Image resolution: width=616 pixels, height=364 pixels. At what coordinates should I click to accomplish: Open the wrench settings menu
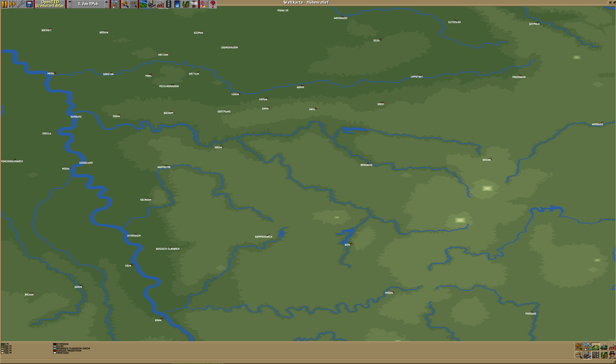(x=21, y=4)
